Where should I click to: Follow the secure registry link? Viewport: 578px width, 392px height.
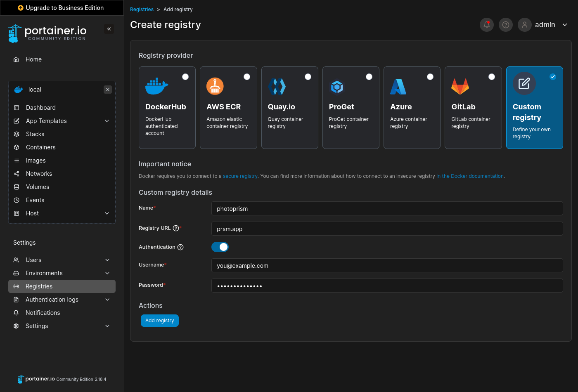[x=240, y=176]
